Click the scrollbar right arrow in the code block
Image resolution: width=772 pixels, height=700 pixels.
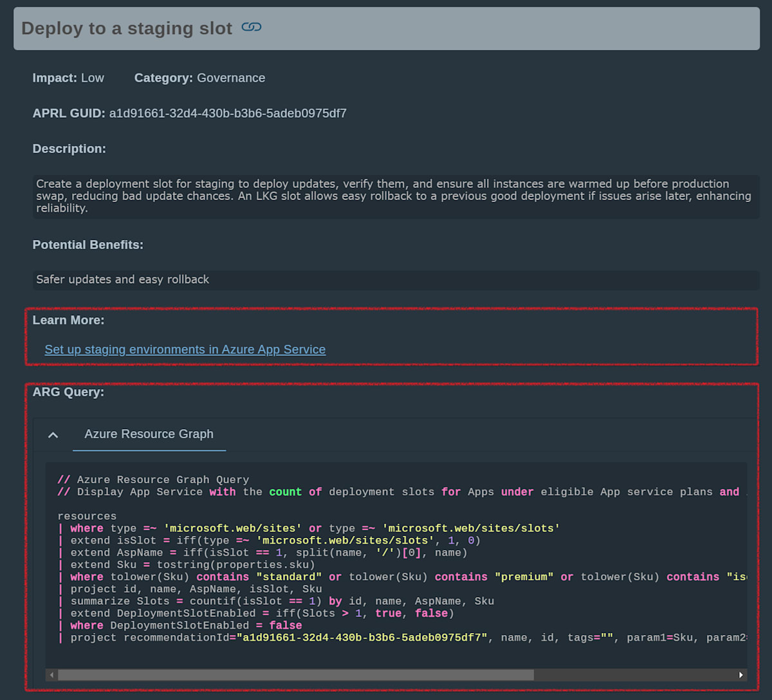(741, 675)
